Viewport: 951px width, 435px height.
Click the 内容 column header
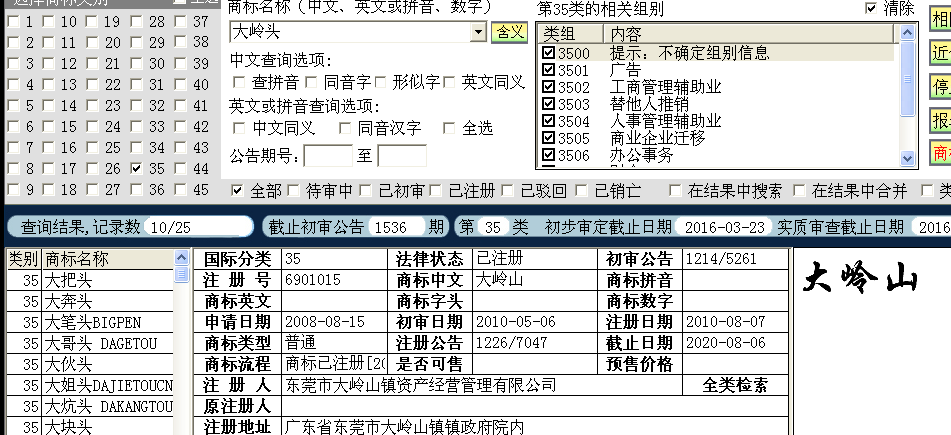[748, 34]
